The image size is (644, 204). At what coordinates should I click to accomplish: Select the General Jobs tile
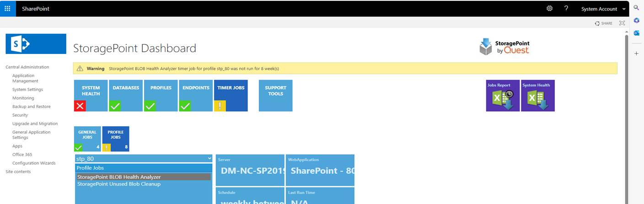[x=87, y=139]
